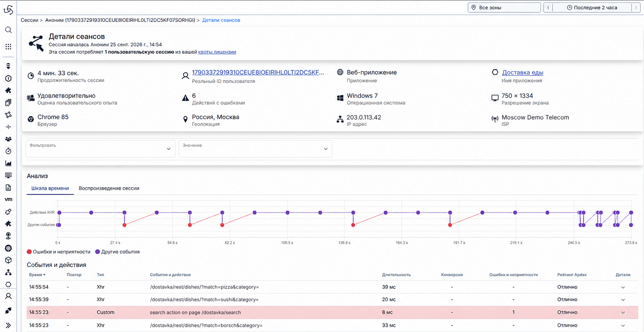Screen dimensions: 644x332
Task: Click the product logo at top left
Action: pos(8,9)
